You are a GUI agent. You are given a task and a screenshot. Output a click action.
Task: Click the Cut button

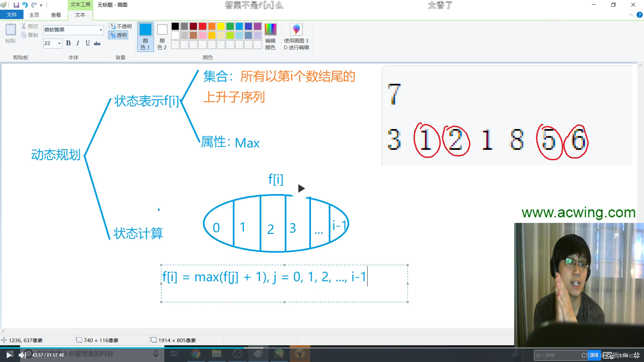point(30,26)
